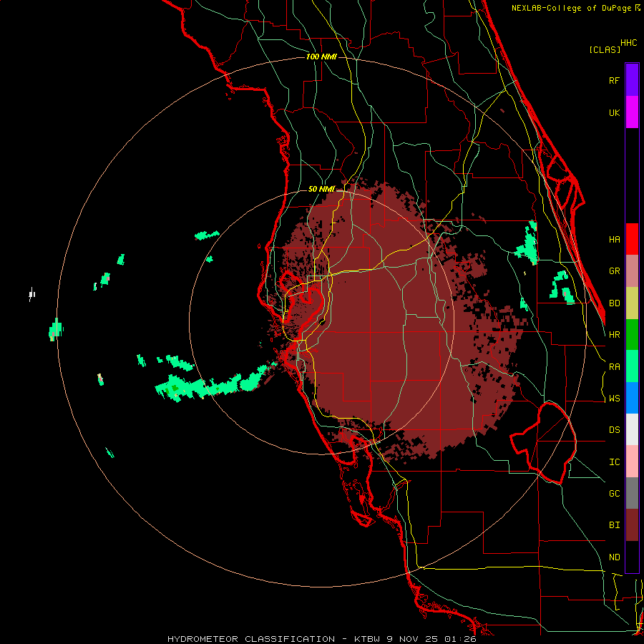Click the 'RF' legend label

point(614,80)
